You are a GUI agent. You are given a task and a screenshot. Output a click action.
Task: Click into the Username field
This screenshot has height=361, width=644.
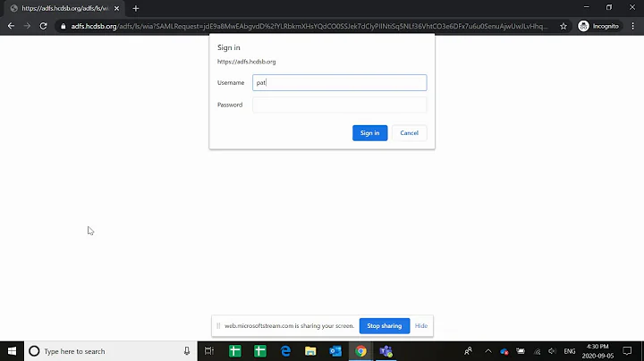point(339,82)
